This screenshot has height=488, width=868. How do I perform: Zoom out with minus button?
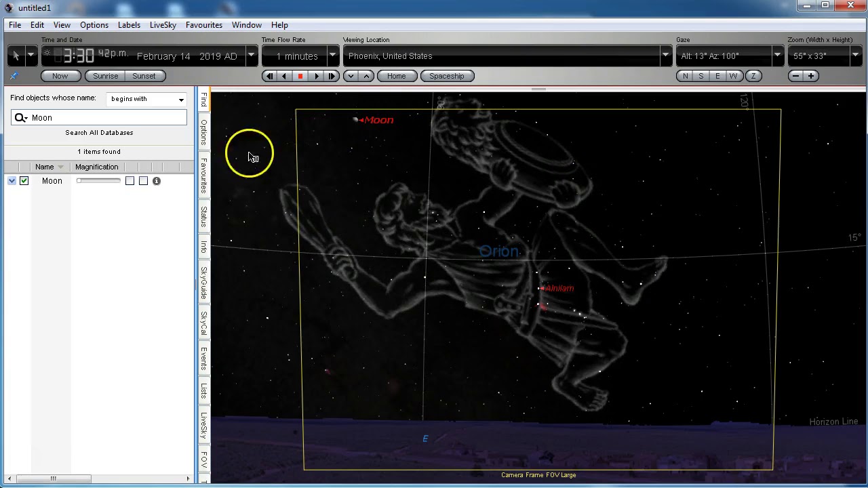coord(795,76)
